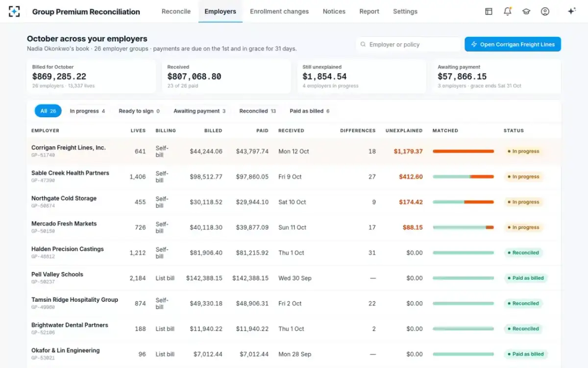Screen dimensions: 588x368
Task: Select the All 26 filter chip
Action: pyautogui.click(x=48, y=111)
